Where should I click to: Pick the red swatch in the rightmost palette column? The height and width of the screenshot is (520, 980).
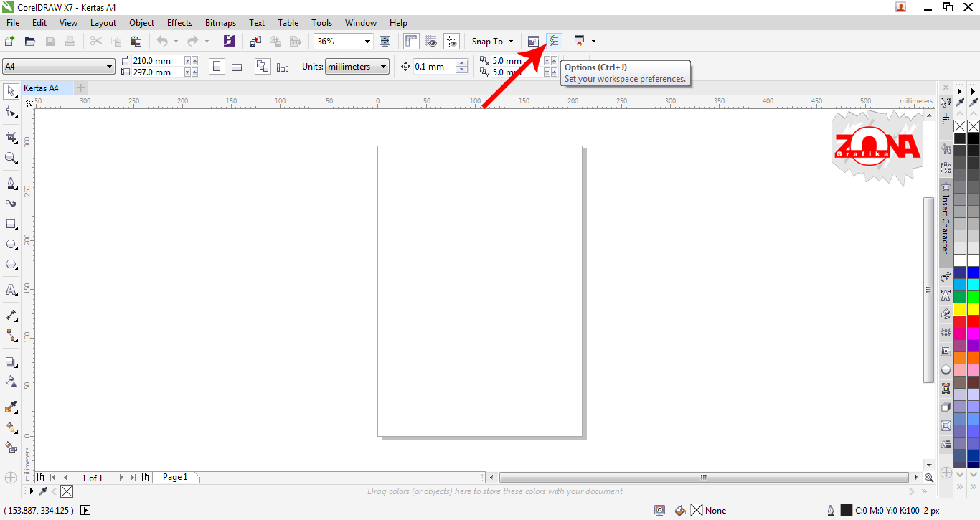(974, 321)
